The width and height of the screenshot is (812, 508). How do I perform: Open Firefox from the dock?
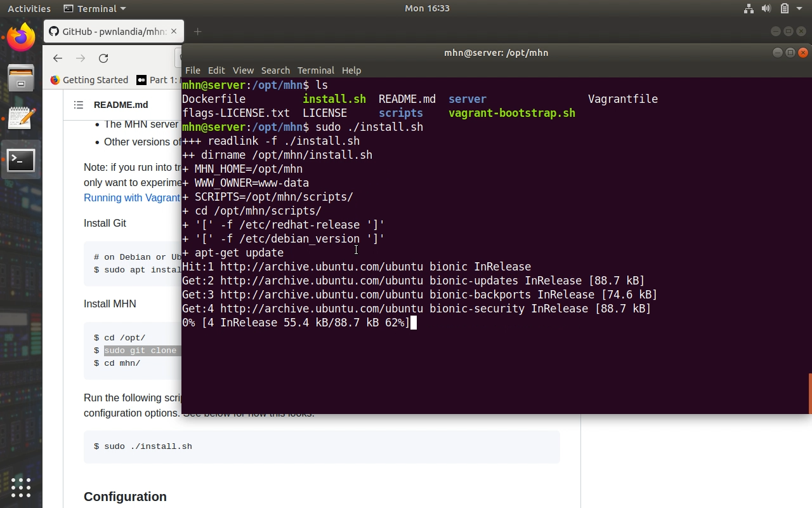[21, 37]
